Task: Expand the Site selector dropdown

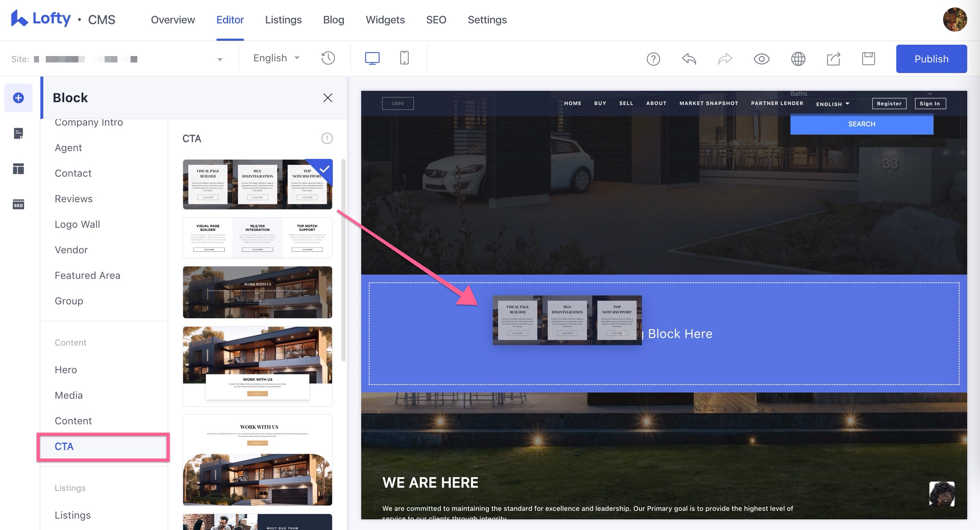Action: tap(220, 59)
